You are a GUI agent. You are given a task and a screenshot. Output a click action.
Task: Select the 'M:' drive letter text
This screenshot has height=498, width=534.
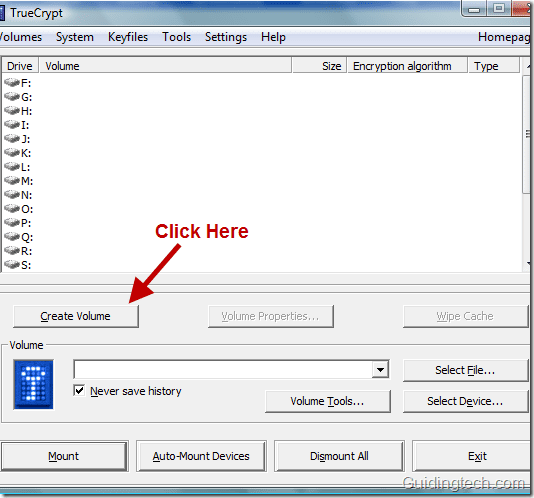27,181
